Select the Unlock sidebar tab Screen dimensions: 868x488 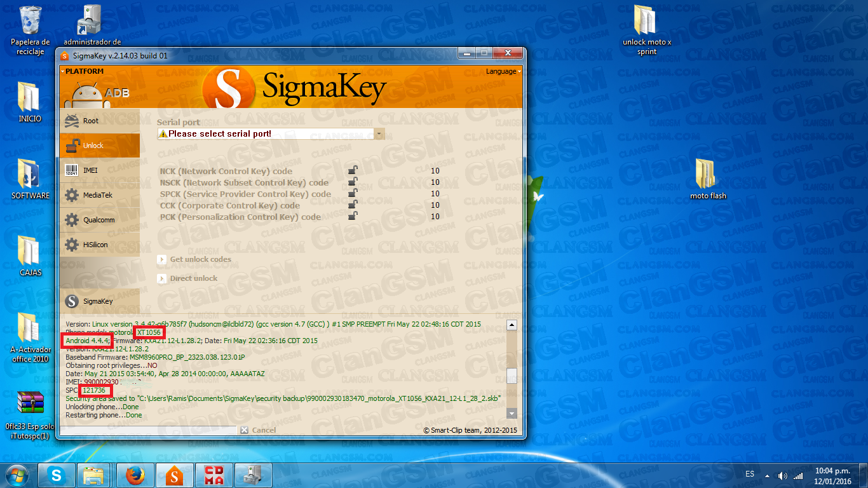coord(100,146)
